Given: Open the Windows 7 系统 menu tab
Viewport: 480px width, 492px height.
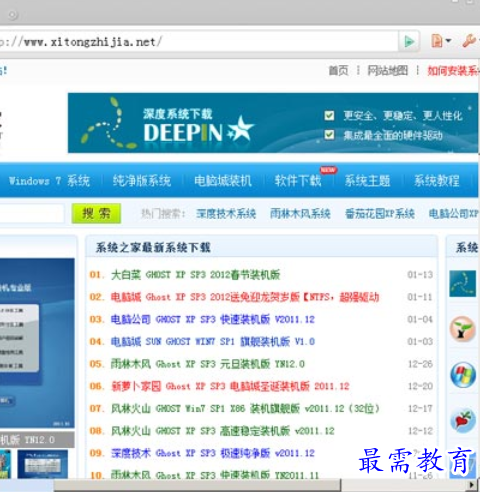Looking at the screenshot, I should coord(49,181).
